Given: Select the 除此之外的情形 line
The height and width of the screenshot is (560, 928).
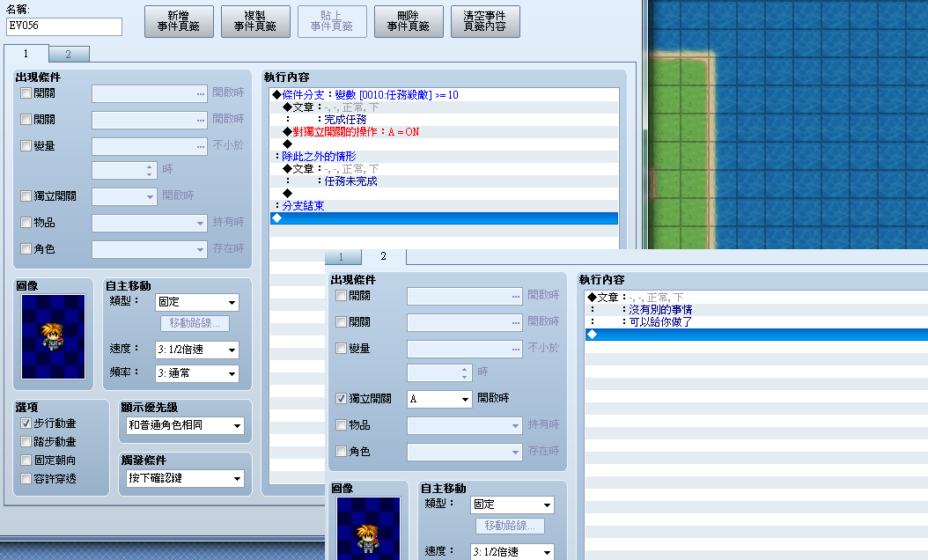Looking at the screenshot, I should tap(445, 156).
